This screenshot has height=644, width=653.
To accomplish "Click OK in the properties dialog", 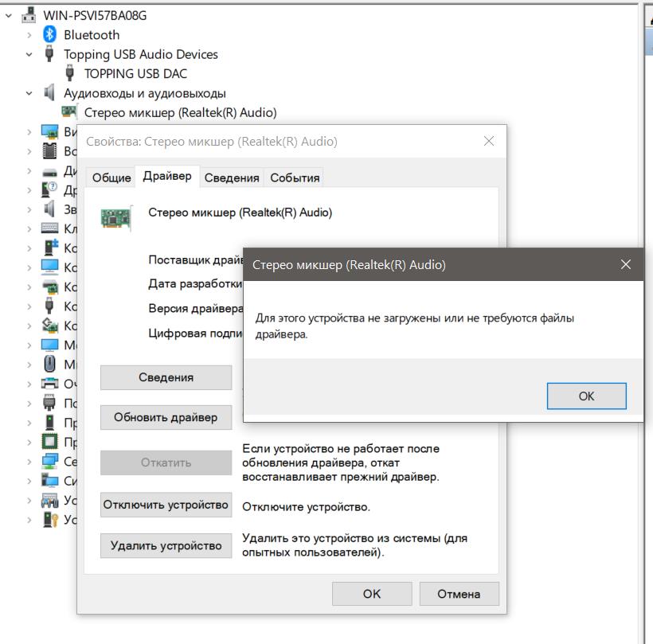I will click(x=372, y=594).
